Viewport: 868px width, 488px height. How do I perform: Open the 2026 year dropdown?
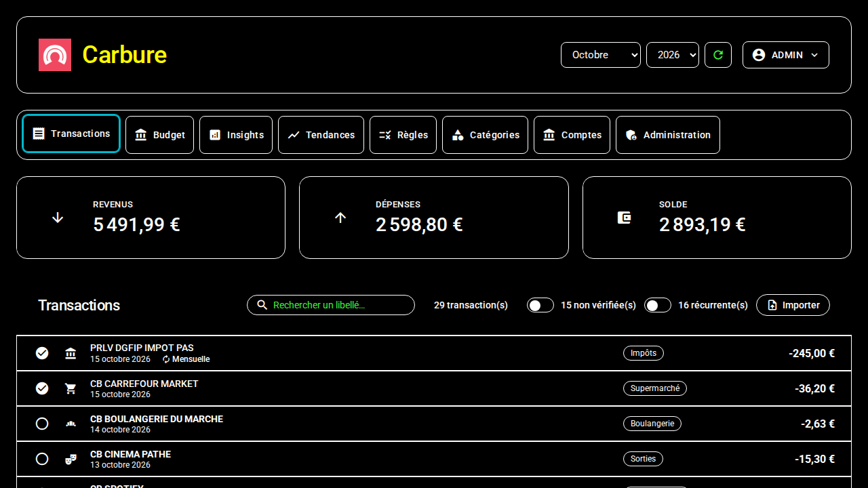(x=673, y=55)
